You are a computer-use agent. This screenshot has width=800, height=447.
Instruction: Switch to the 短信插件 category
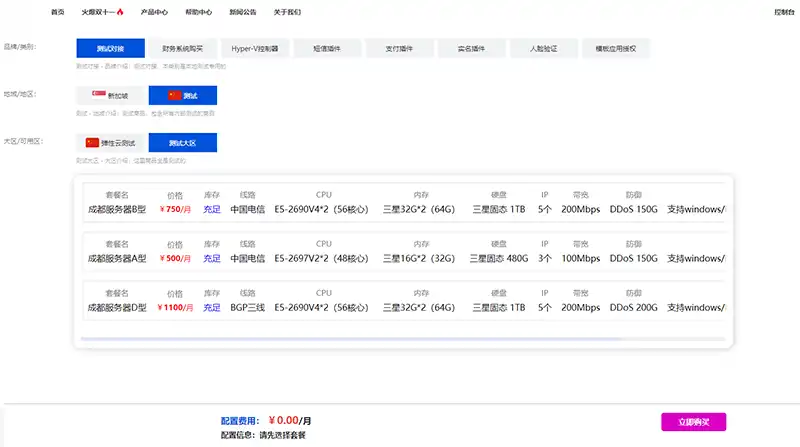(327, 48)
